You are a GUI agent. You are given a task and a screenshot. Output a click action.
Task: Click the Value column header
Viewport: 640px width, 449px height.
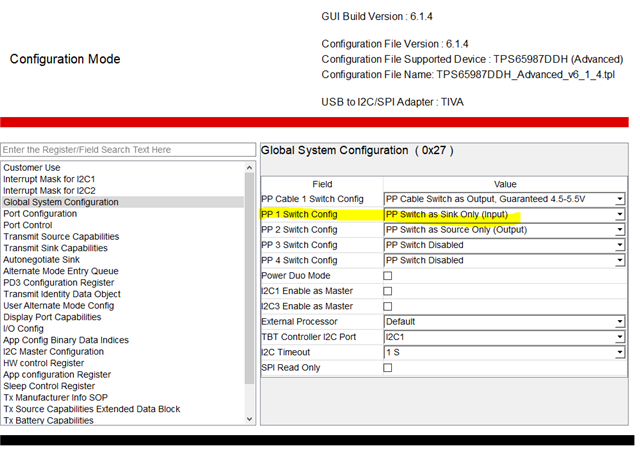tap(505, 184)
